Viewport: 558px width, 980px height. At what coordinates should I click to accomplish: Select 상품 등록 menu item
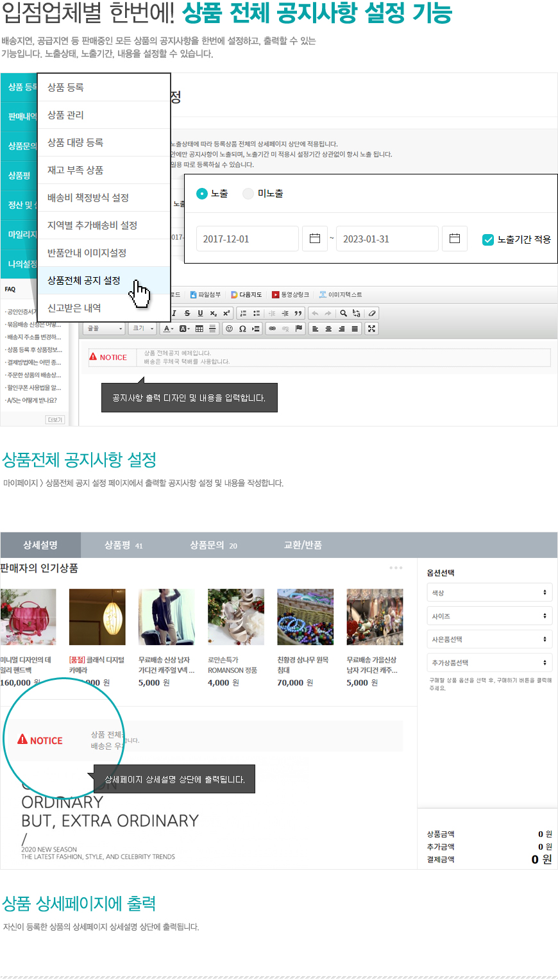point(104,87)
